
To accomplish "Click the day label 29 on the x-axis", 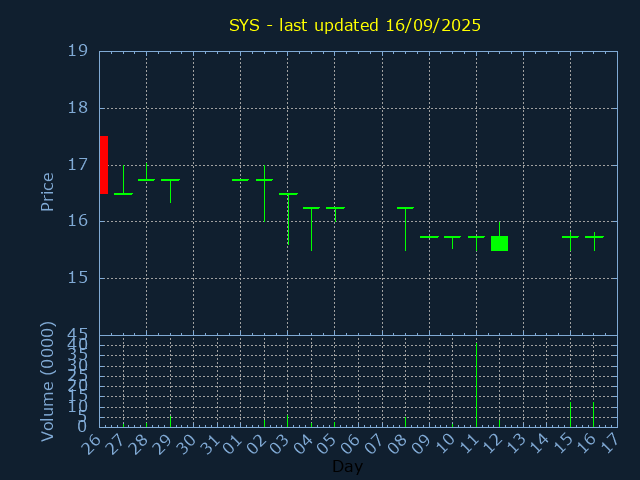I will [161, 444].
